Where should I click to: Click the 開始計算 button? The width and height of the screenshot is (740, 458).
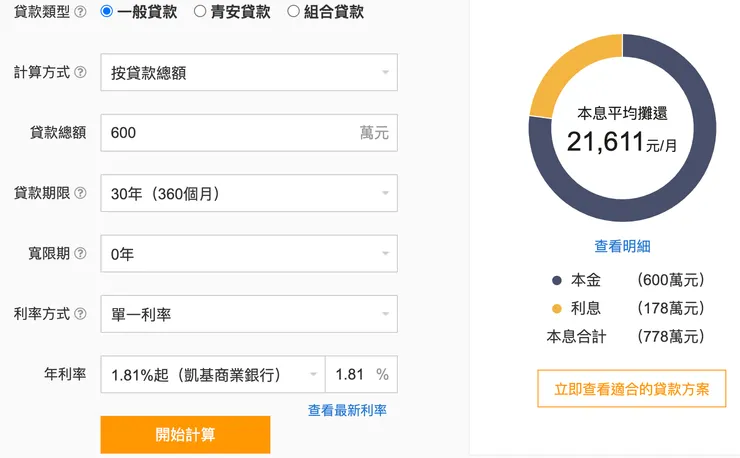coord(185,435)
